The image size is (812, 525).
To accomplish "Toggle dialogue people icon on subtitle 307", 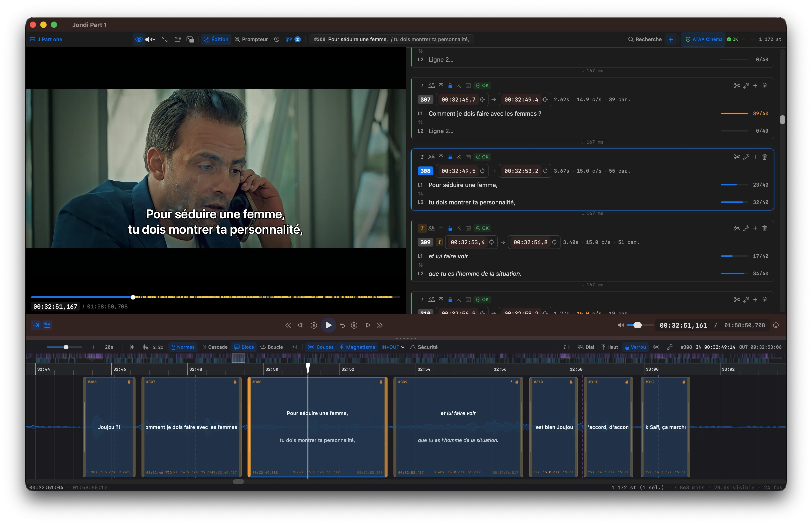I will pyautogui.click(x=431, y=86).
